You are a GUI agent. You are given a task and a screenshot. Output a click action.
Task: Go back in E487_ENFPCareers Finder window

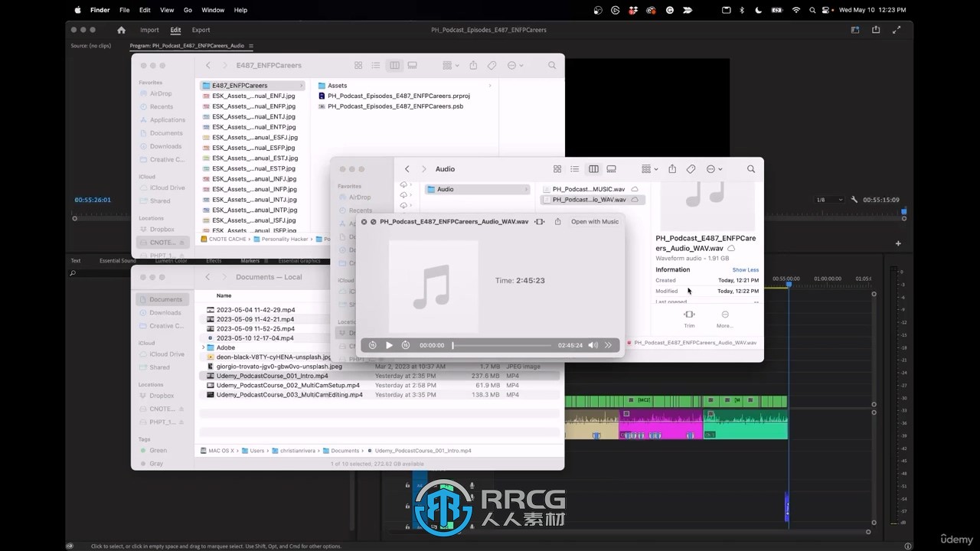(x=207, y=66)
